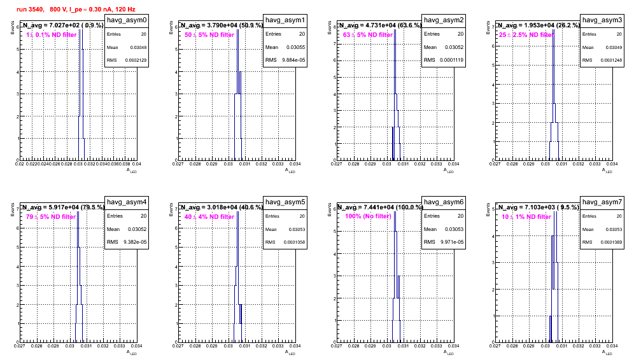Click RMS 0.0001119 in havg_asym2 stats

click(x=444, y=60)
